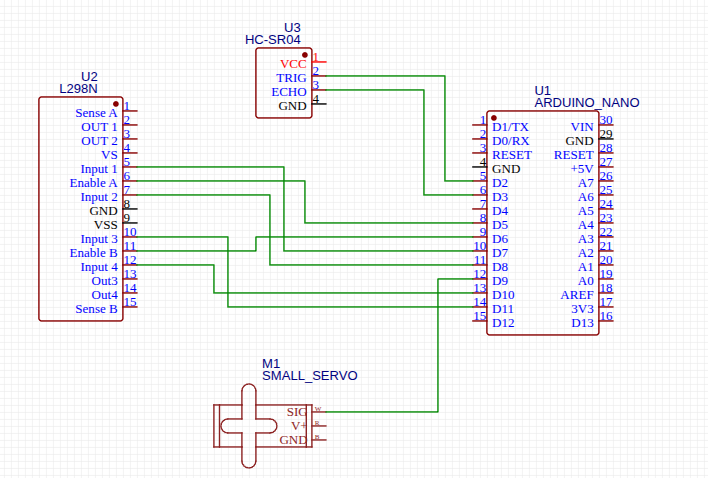Select the A5 analog pin label
Image resolution: width=708 pixels, height=478 pixels.
(586, 211)
